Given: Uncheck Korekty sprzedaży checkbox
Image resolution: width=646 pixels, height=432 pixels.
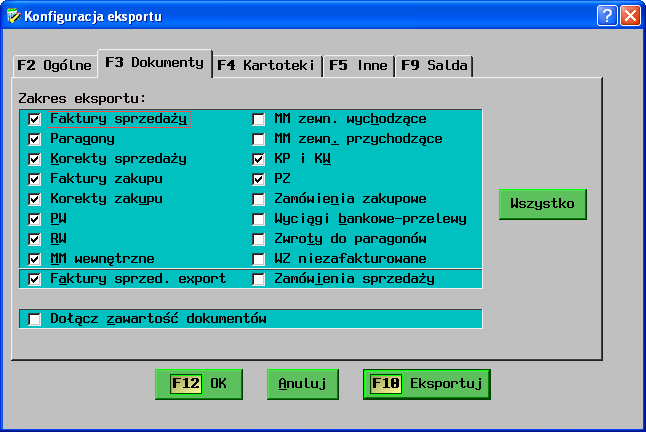Looking at the screenshot, I should (x=34, y=159).
